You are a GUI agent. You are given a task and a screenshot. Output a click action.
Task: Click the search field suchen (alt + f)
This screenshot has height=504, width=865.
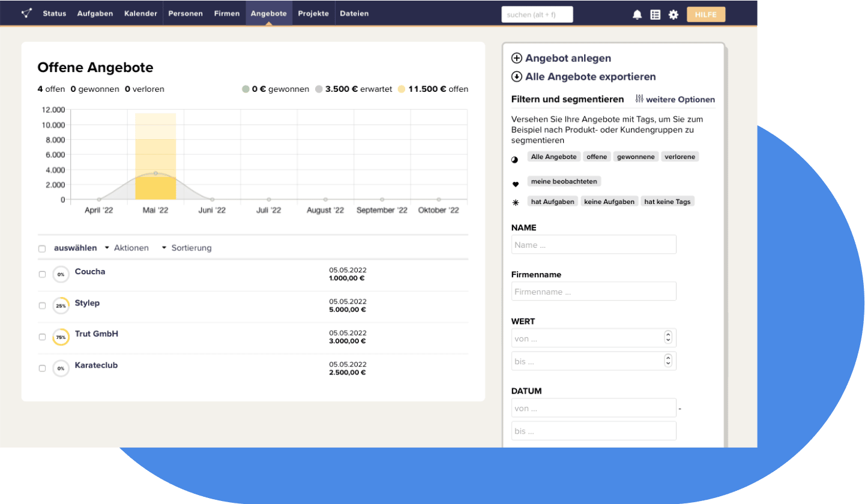pyautogui.click(x=537, y=14)
